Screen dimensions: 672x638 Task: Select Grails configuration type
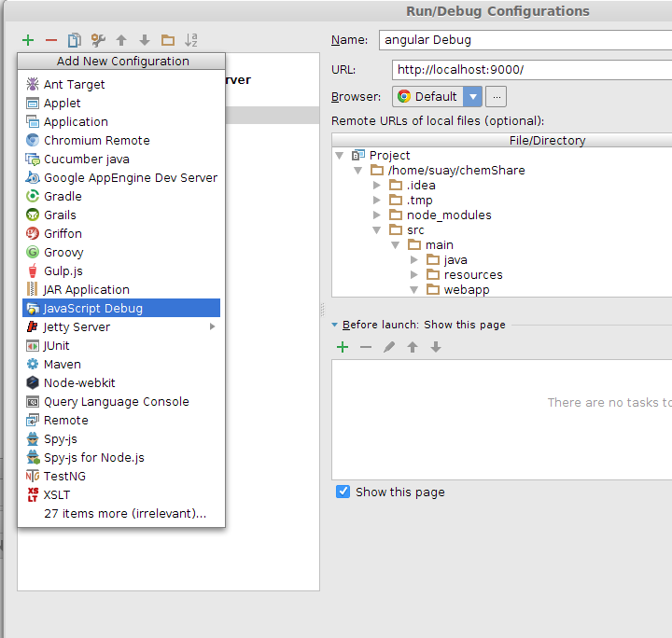[x=121, y=215]
